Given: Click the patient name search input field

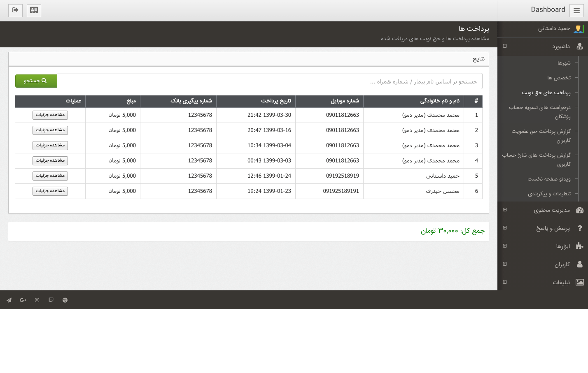Looking at the screenshot, I should pos(269,81).
